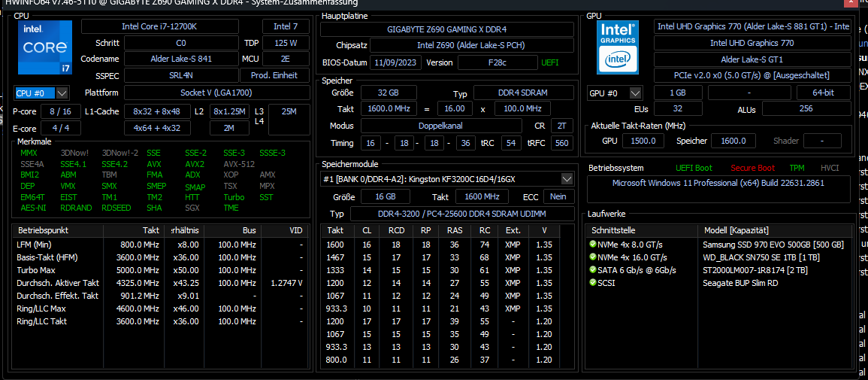Select the Ring/LLC Max row
The height and width of the screenshot is (380, 868).
pyautogui.click(x=161, y=308)
